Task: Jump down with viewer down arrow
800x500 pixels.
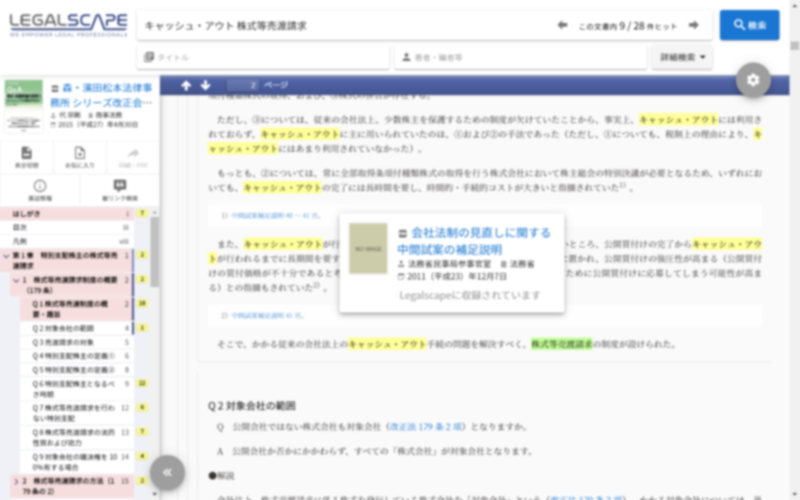Action: click(206, 85)
